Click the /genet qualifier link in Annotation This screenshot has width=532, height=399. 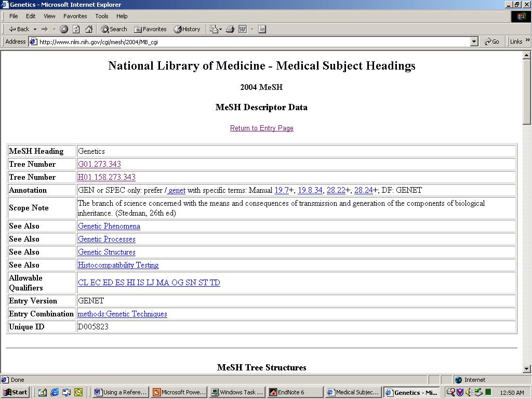176,190
